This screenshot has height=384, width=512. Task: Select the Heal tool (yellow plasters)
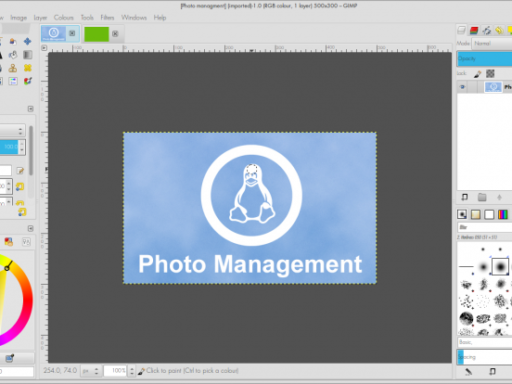(28, 68)
